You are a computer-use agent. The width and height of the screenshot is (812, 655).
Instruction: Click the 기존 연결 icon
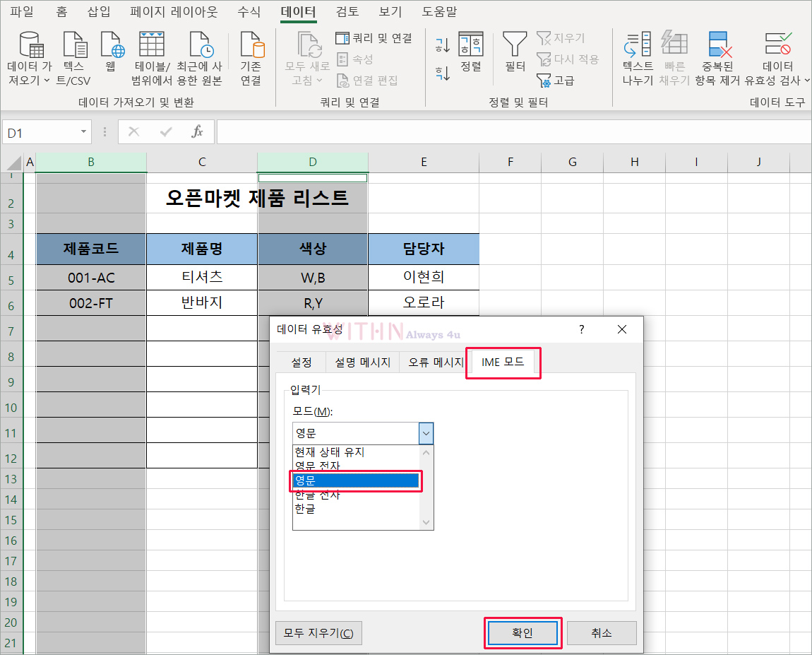251,45
